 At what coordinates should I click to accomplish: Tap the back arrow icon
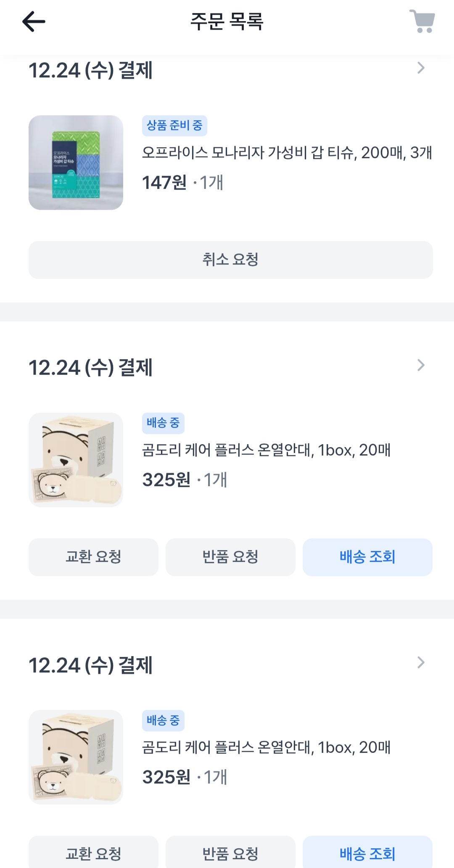pos(34,22)
